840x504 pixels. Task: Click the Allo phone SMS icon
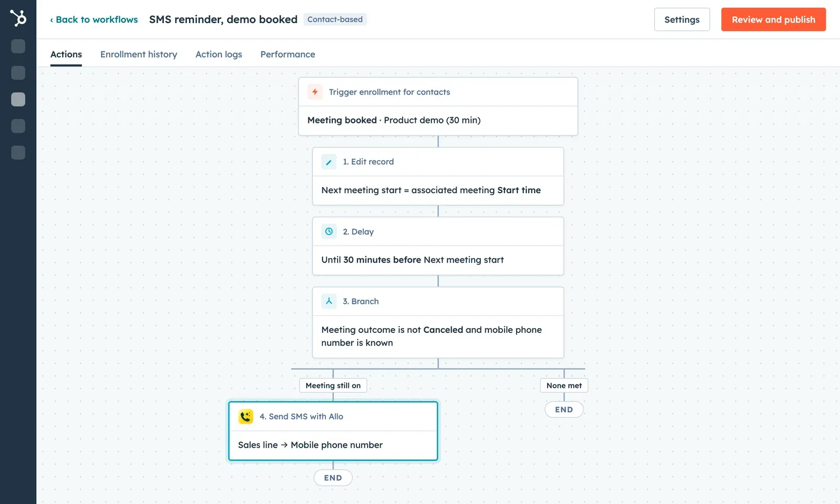pyautogui.click(x=246, y=416)
